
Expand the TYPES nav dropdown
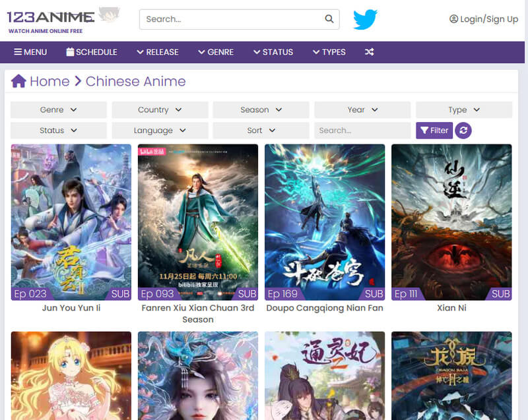[329, 52]
